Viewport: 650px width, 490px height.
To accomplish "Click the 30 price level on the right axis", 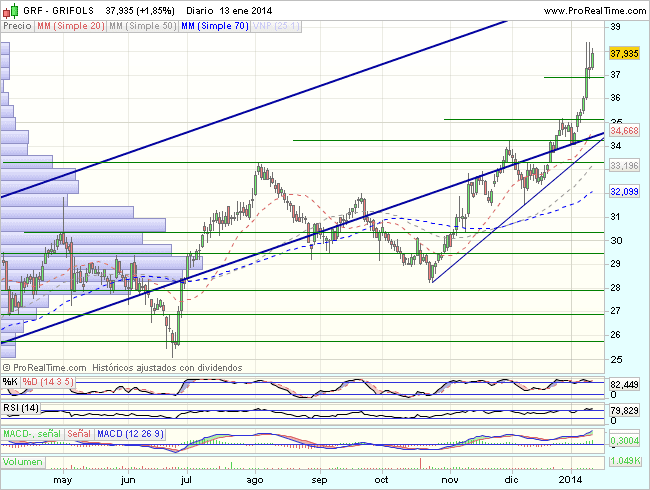I will tap(616, 241).
